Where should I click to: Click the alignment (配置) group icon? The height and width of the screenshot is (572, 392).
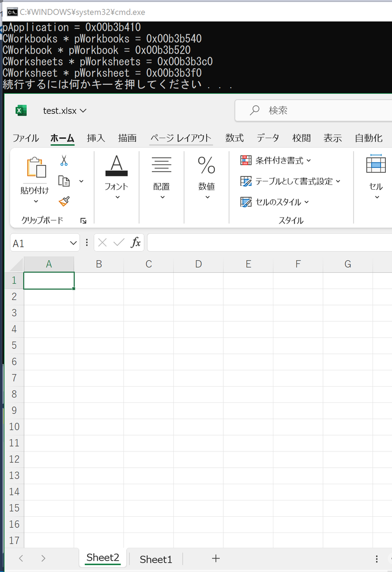162,165
